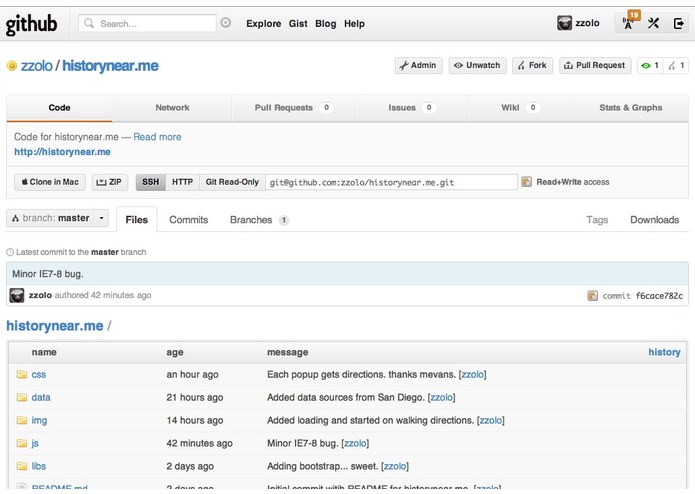Image resolution: width=695 pixels, height=494 pixels.
Task: Open account settings wrench-and-screwdriver icon
Action: point(653,23)
